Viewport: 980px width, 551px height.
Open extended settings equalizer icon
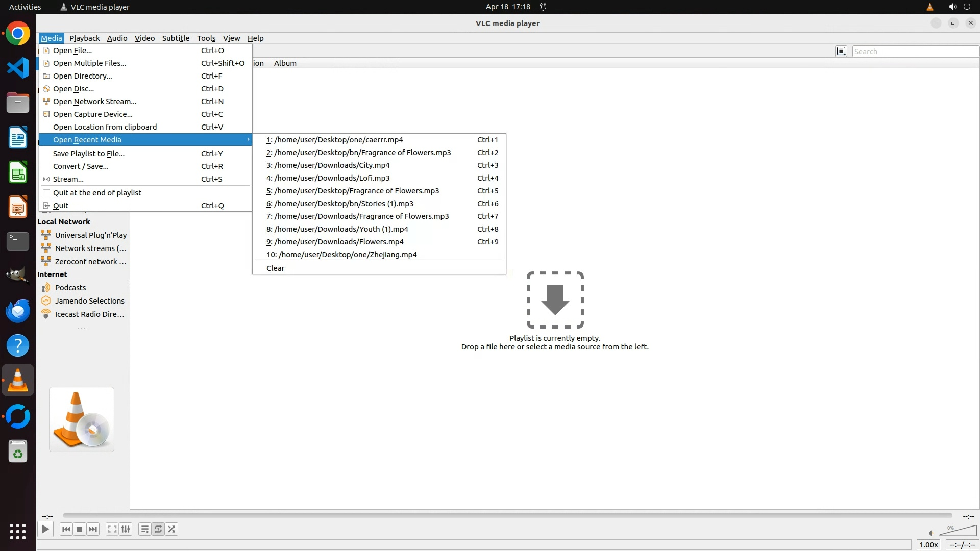click(x=126, y=529)
